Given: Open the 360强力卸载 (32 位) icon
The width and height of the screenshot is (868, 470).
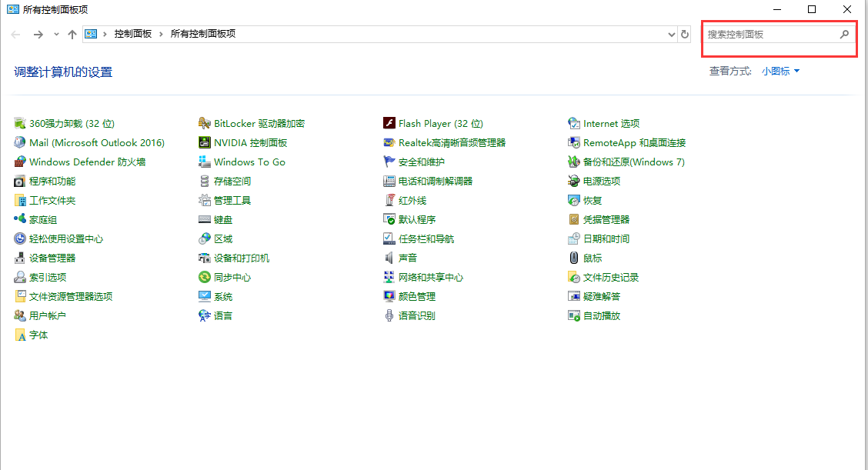Looking at the screenshot, I should tap(20, 123).
